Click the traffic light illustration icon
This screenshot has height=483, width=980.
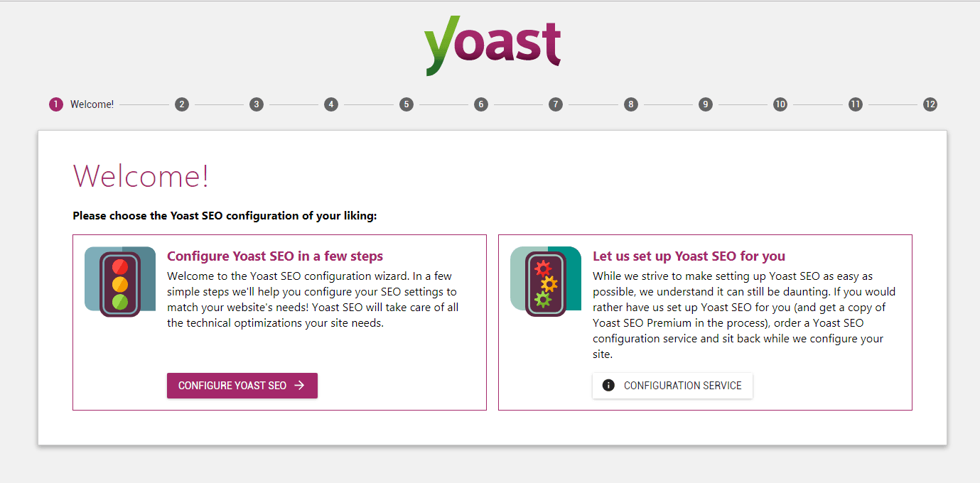(x=120, y=282)
